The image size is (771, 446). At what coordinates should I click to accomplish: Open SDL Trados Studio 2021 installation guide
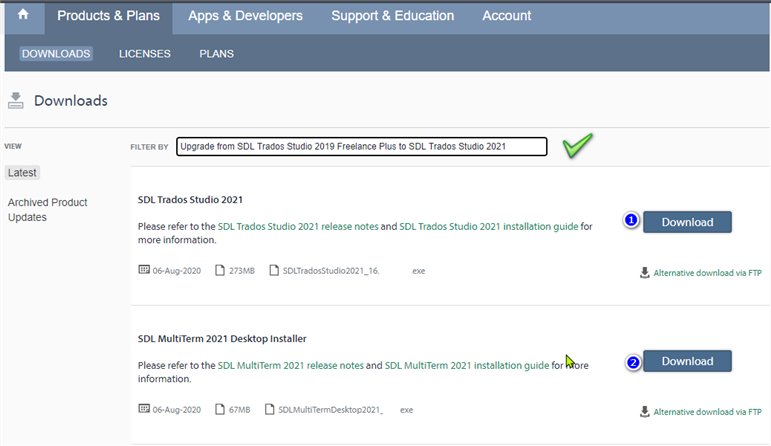click(x=488, y=227)
